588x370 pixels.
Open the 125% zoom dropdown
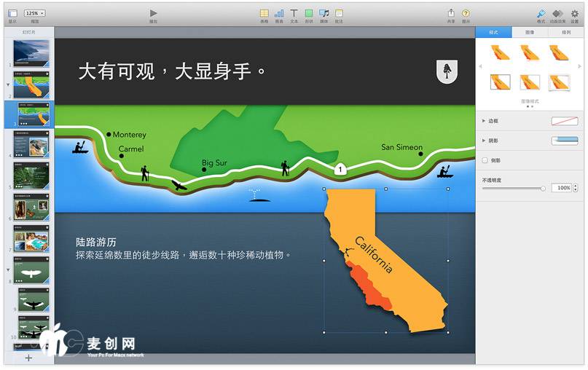click(34, 13)
